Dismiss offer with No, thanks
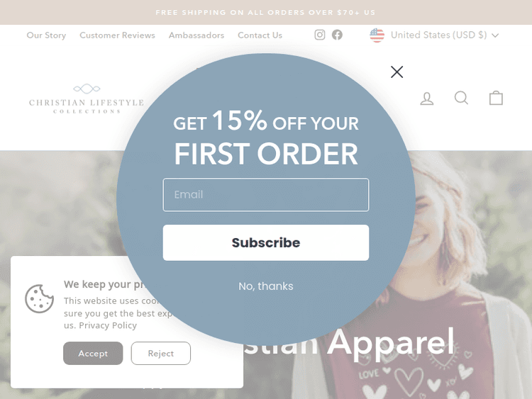 tap(266, 286)
